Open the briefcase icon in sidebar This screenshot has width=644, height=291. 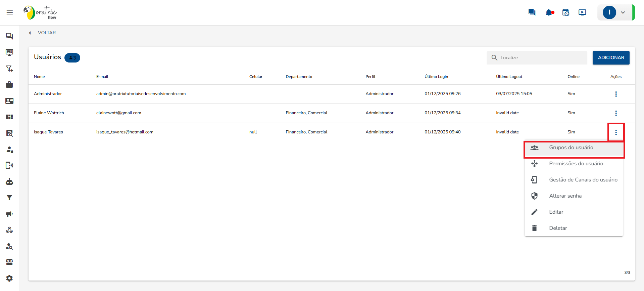[9, 85]
